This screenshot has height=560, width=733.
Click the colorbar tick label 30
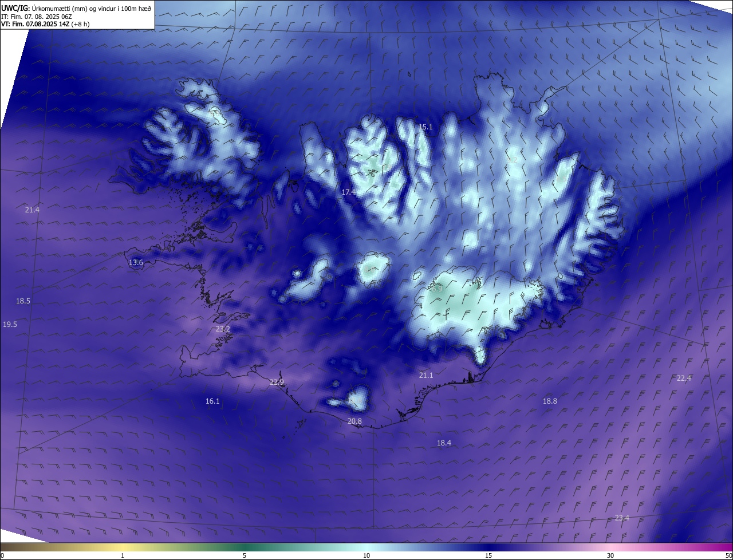610,555
